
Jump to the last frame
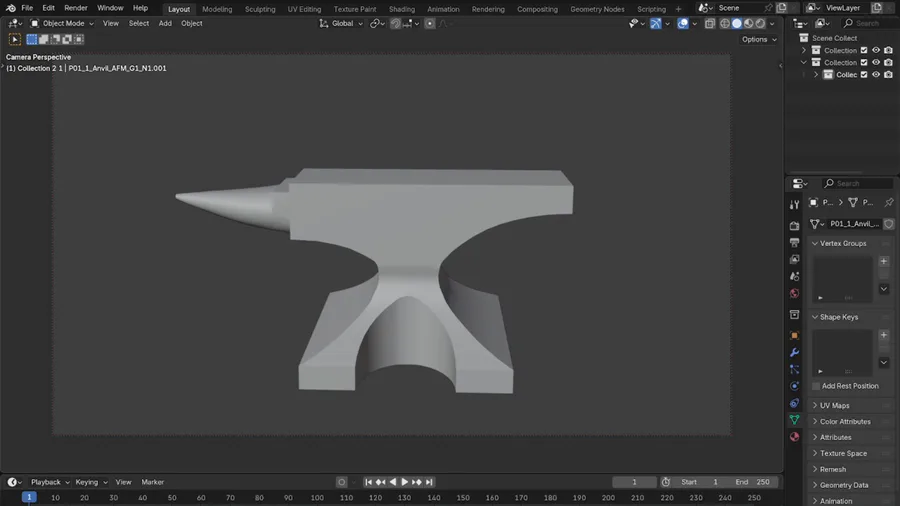point(429,482)
